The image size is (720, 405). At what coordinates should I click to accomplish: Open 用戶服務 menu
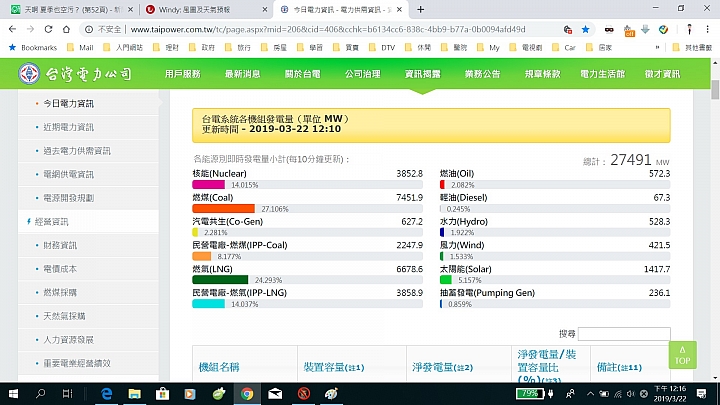pyautogui.click(x=182, y=73)
